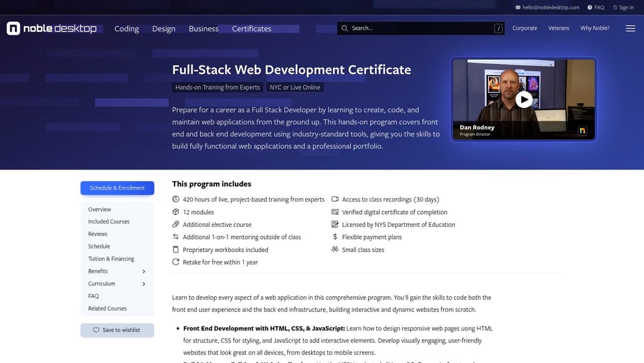This screenshot has width=644, height=363.
Task: Open the FAQ link in top bar
Action: [599, 7]
